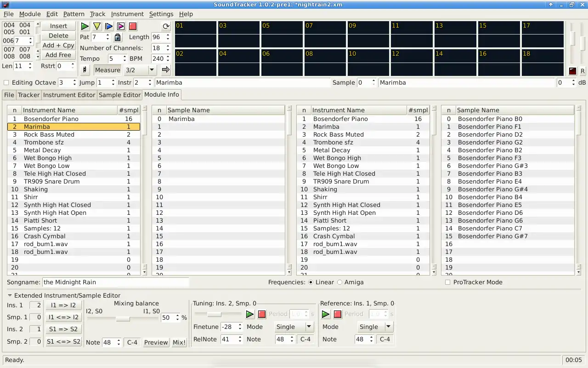This screenshot has height=368, width=588.
Task: Click the green Play Song icon
Action: point(85,26)
